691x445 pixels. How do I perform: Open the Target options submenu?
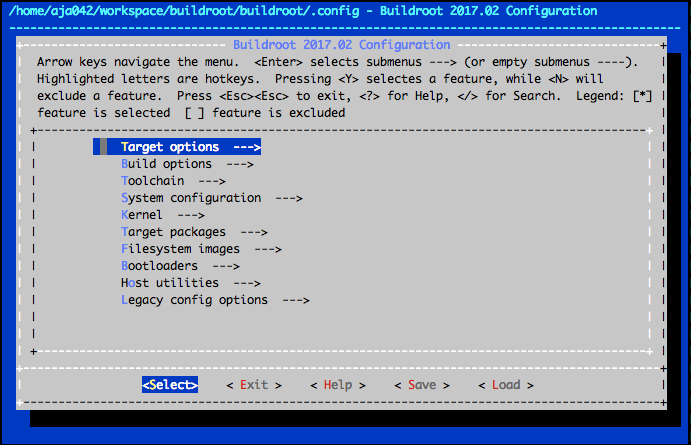coord(177,147)
